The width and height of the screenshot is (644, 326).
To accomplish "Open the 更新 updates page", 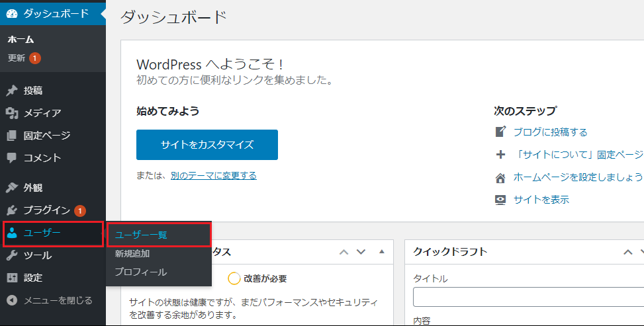I will (17, 58).
